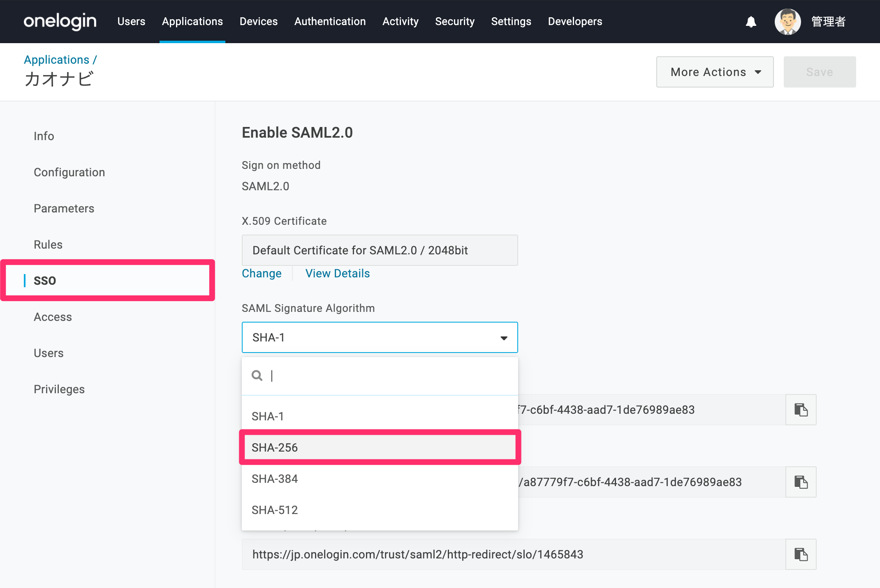Open the notifications bell

[x=751, y=22]
